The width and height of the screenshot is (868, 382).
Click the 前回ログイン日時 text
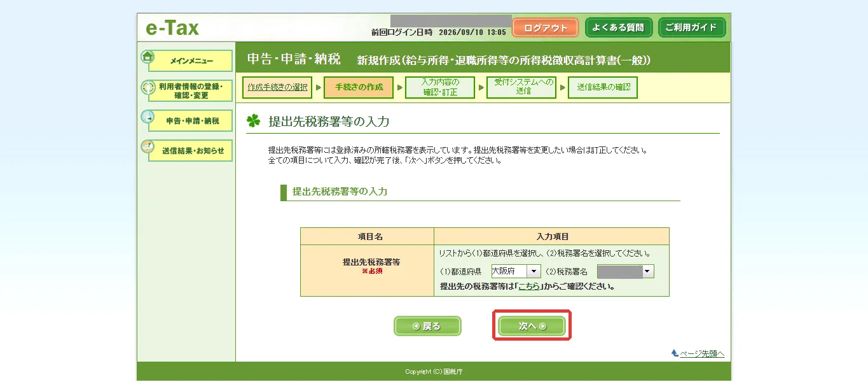point(401,32)
